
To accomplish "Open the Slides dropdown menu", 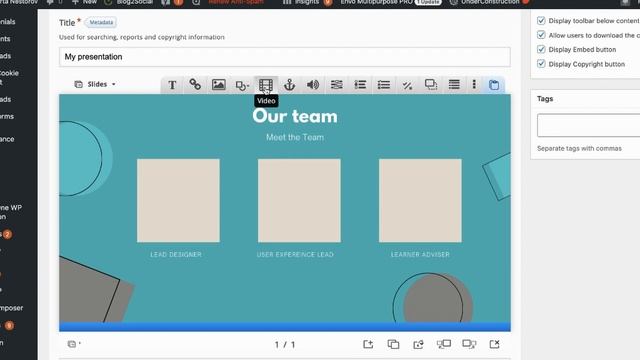I will click(95, 84).
